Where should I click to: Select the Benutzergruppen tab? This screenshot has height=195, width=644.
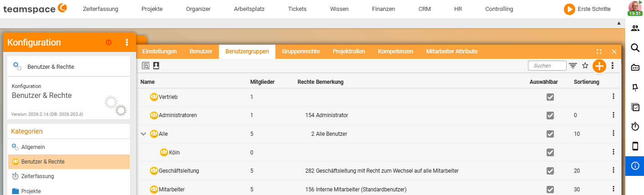click(x=247, y=51)
